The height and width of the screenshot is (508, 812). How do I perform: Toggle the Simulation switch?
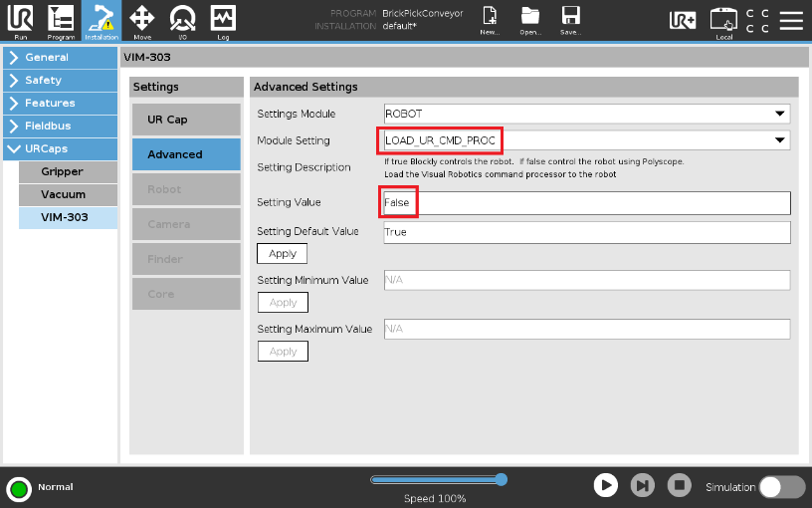[782, 487]
